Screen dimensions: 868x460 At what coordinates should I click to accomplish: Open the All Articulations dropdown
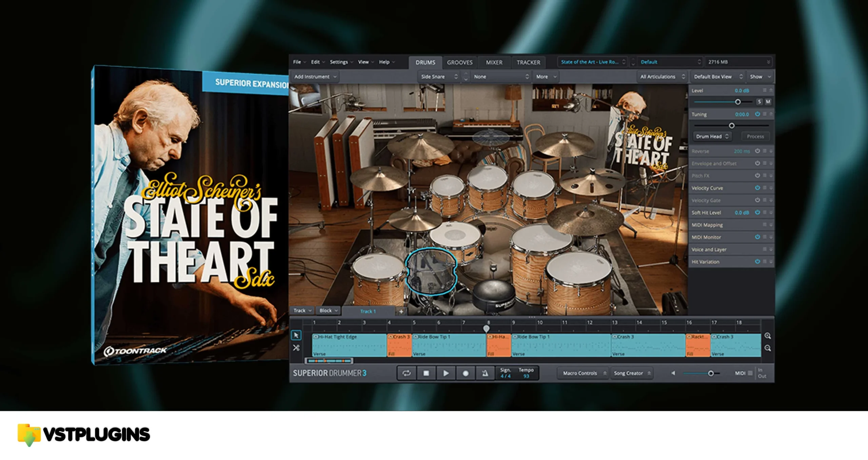click(662, 77)
